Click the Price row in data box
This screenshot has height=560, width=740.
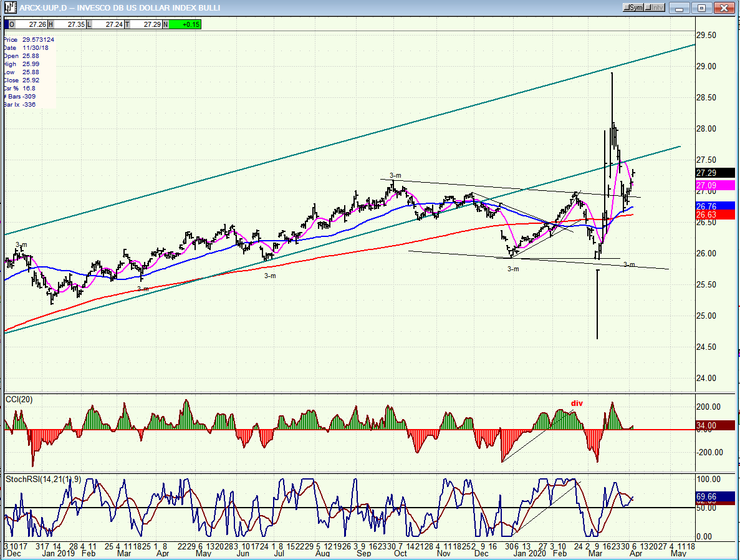click(28, 40)
